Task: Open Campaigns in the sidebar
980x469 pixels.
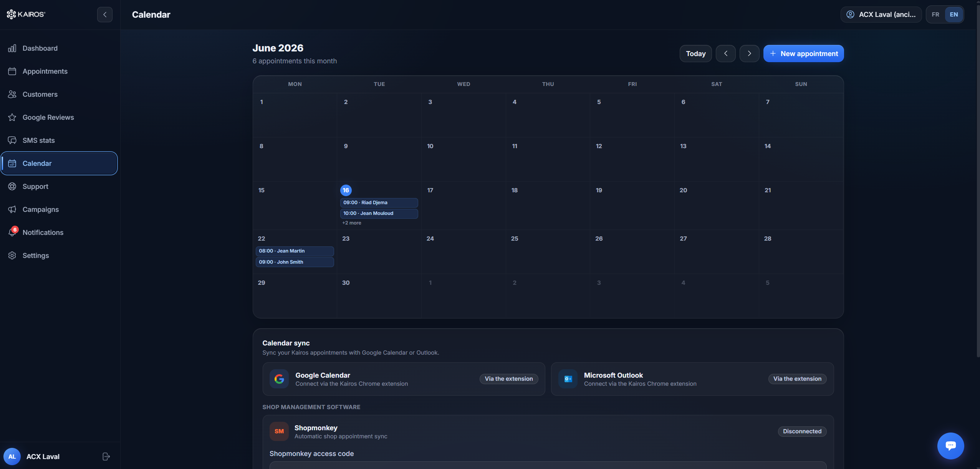Action: click(x=59, y=210)
